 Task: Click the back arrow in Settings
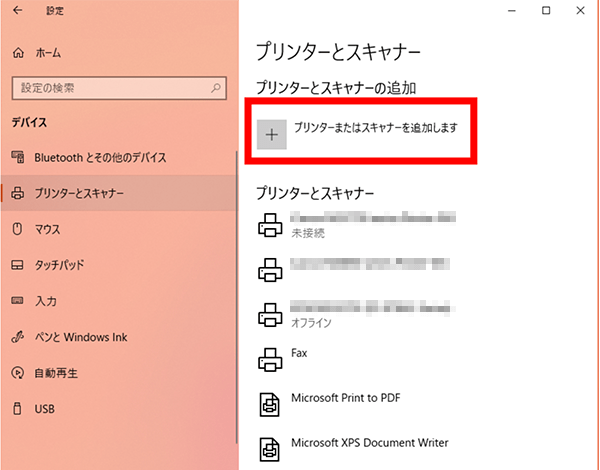click(18, 10)
